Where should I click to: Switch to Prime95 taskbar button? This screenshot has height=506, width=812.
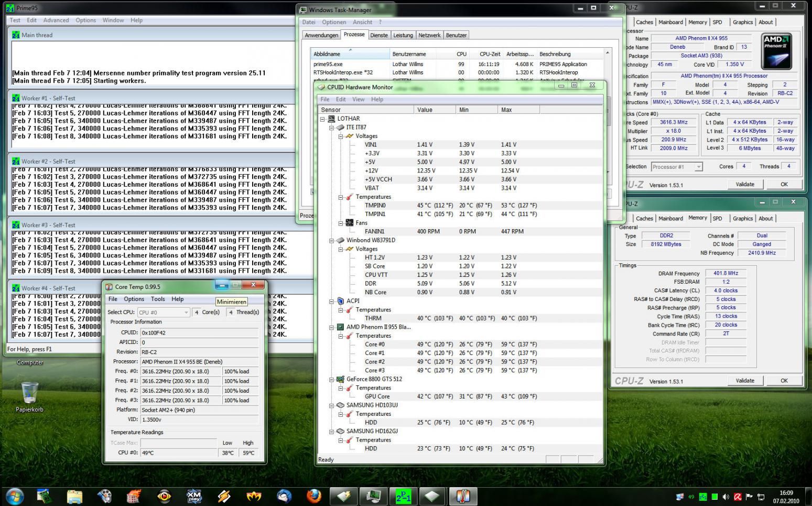[x=403, y=496]
